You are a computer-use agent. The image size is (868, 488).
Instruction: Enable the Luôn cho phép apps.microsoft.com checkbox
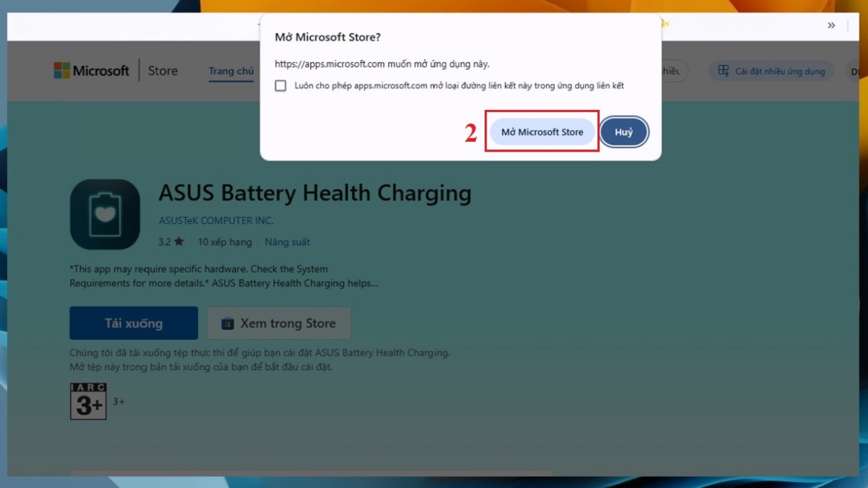click(x=280, y=85)
